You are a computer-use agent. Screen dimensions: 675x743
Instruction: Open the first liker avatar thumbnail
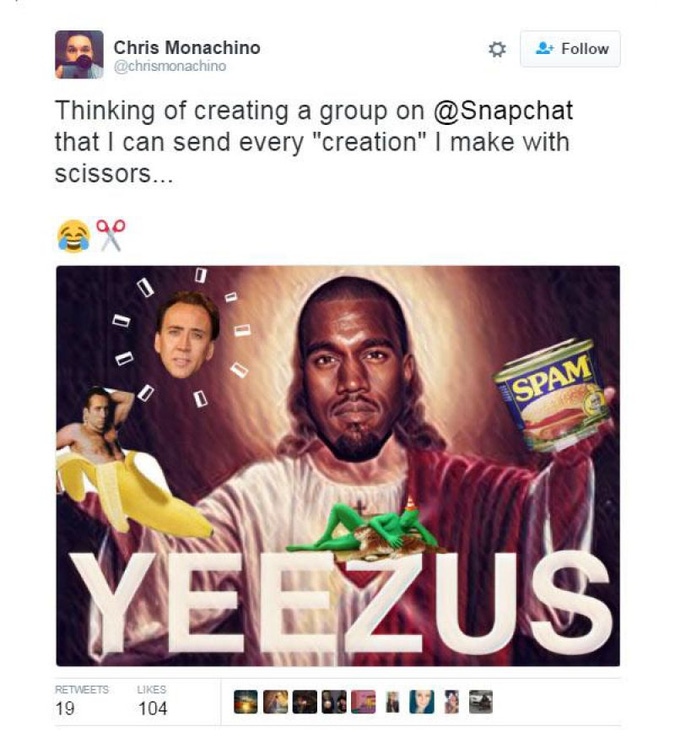tap(246, 702)
